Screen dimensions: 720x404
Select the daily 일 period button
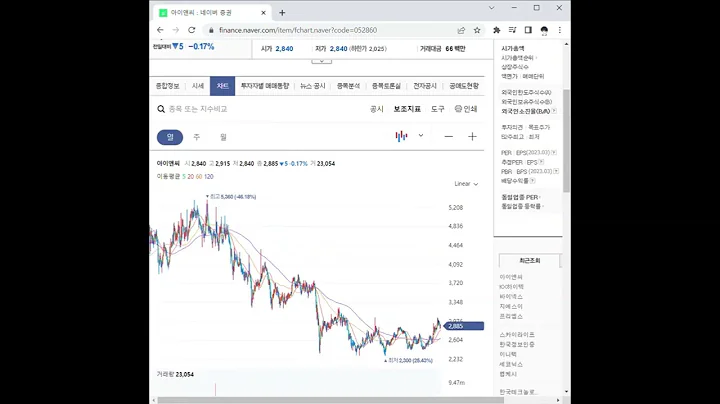point(170,137)
